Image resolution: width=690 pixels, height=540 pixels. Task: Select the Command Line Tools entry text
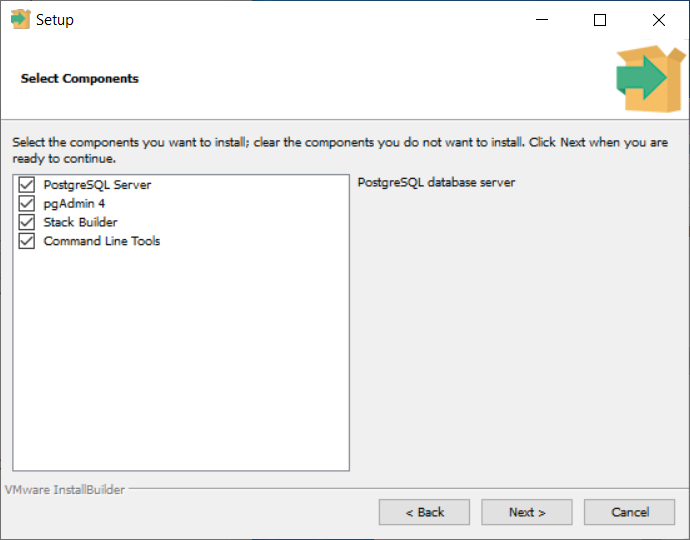click(x=102, y=241)
